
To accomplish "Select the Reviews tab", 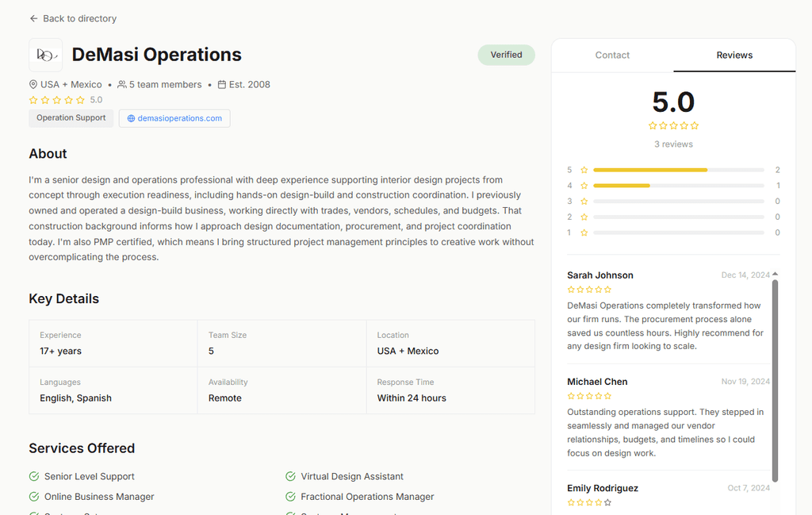I will coord(733,55).
